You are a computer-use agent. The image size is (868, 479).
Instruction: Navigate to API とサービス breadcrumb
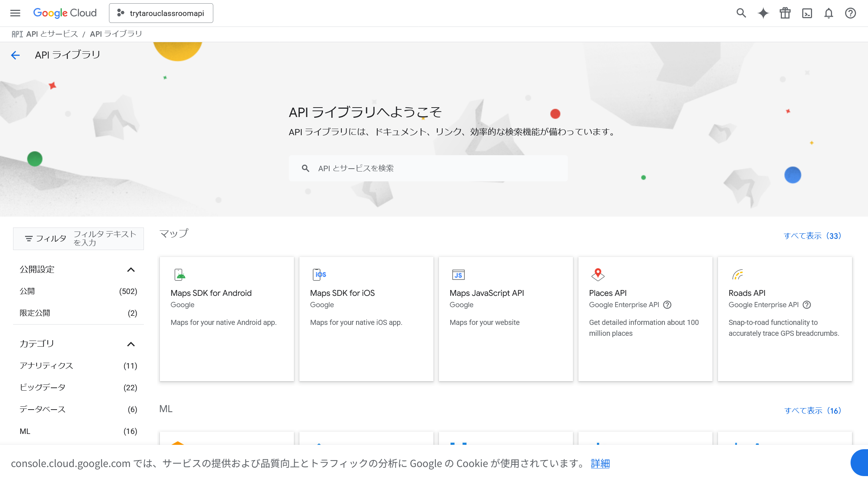pyautogui.click(x=52, y=33)
